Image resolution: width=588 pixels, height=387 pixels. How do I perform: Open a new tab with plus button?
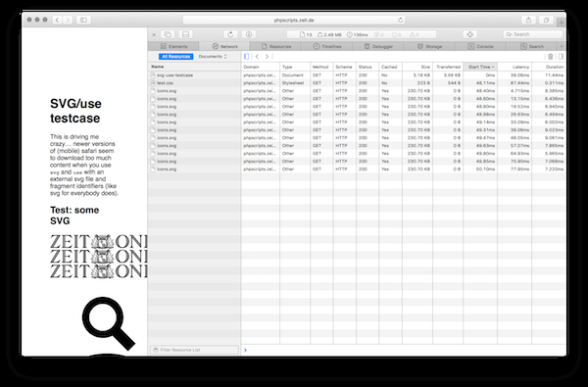(x=562, y=23)
